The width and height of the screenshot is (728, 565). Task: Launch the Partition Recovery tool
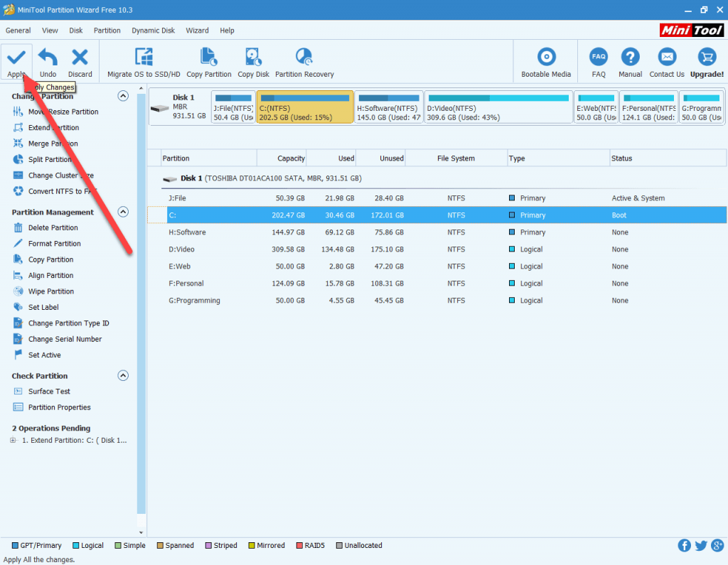[x=304, y=58]
